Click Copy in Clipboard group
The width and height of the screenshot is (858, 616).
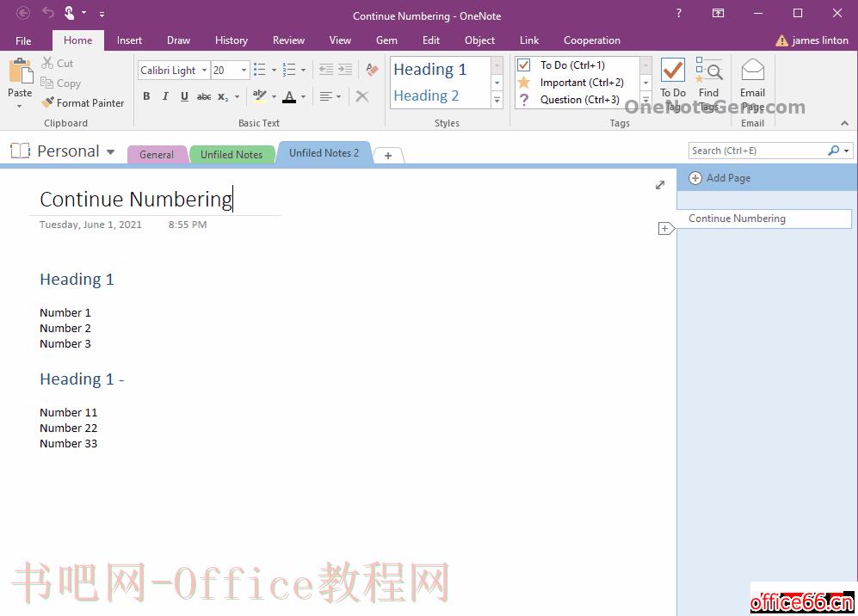pyautogui.click(x=61, y=83)
